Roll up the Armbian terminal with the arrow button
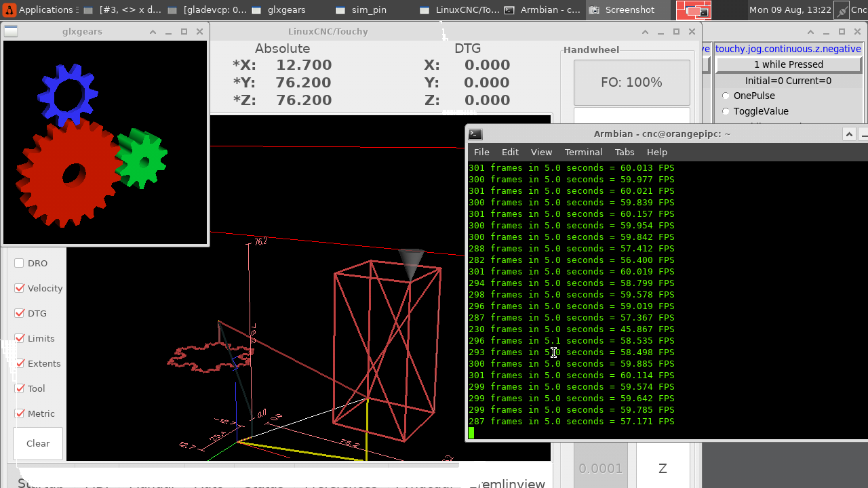The height and width of the screenshot is (488, 868). coord(849,134)
